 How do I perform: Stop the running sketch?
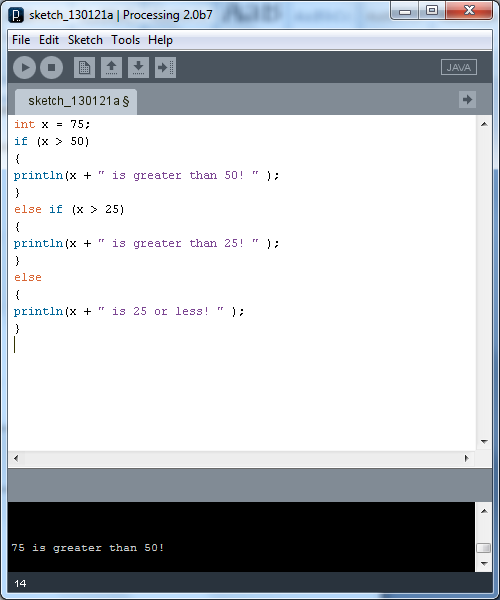click(x=51, y=67)
